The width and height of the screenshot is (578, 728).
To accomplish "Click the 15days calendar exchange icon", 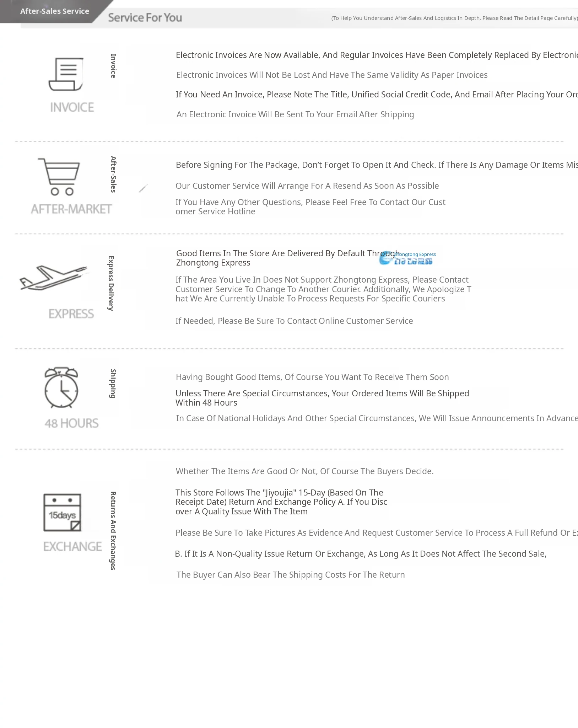I will [63, 513].
